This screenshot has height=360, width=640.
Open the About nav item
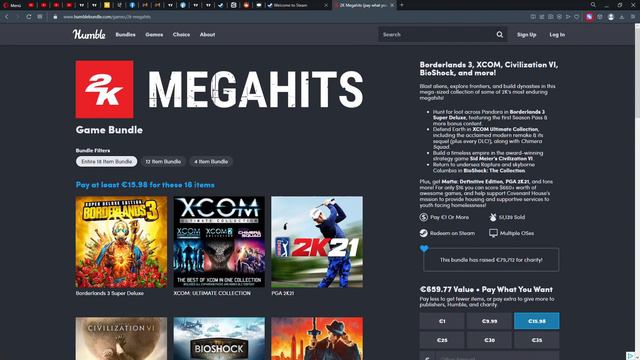click(x=207, y=35)
